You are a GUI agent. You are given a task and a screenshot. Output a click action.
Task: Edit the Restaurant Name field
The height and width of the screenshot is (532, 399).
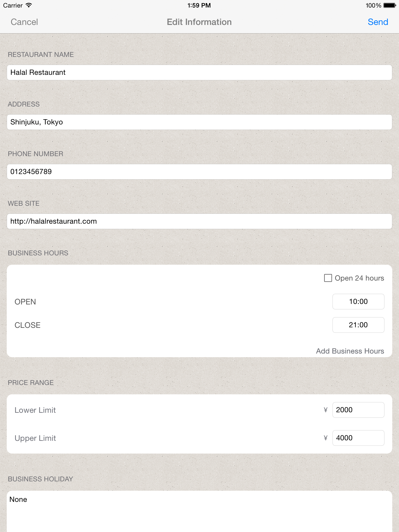pyautogui.click(x=199, y=72)
